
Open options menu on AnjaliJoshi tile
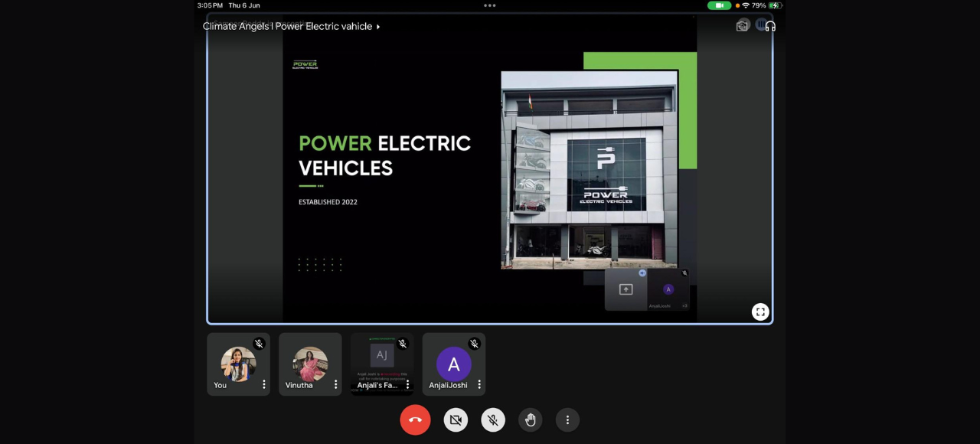click(x=479, y=384)
